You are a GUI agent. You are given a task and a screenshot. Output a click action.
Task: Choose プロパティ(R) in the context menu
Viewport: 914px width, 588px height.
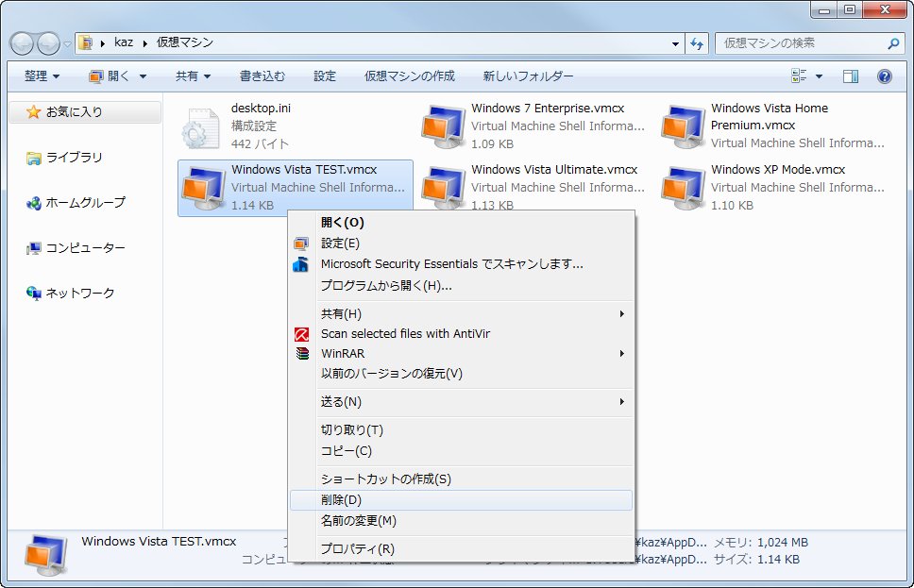coord(461,549)
